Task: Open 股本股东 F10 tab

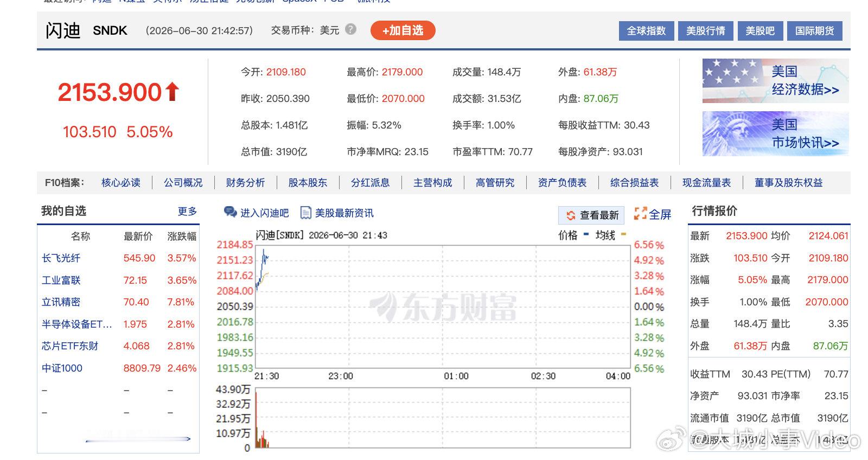Action: click(308, 183)
